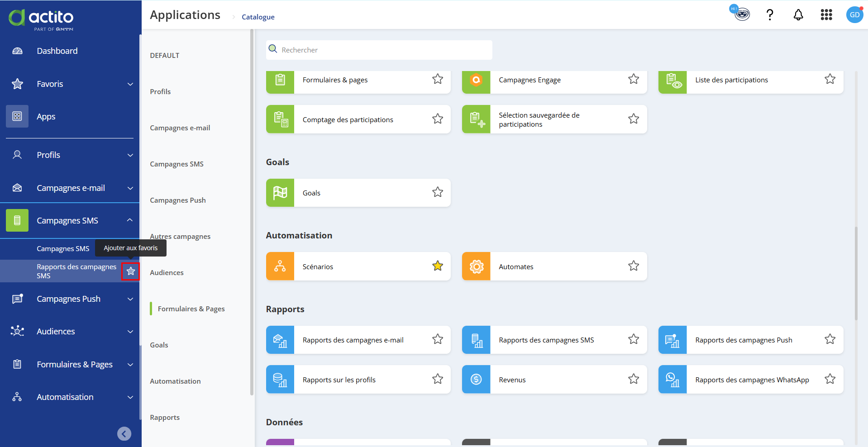This screenshot has width=868, height=447.
Task: Click the Goals flag icon
Action: 280,193
